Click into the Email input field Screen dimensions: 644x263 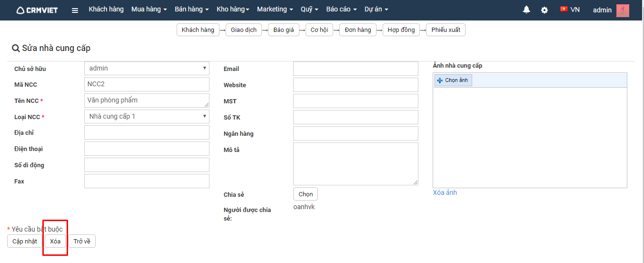tap(356, 69)
